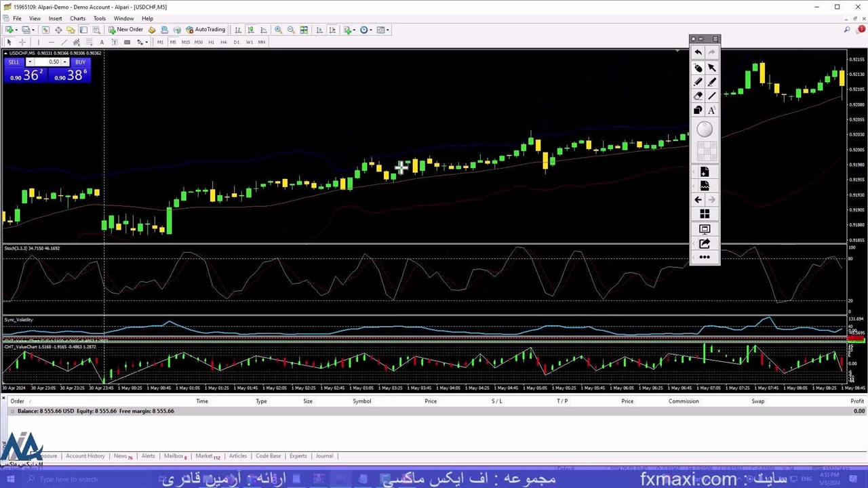
Task: Click the Windows search box in taskbar
Action: 68,479
